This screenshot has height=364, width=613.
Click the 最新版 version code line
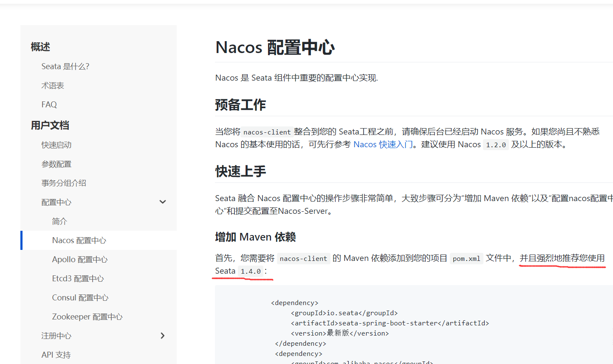(x=340, y=333)
